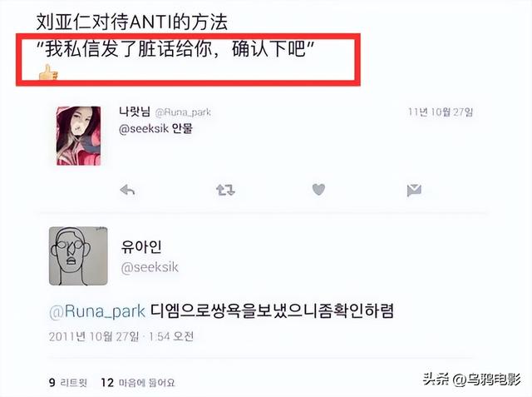Click the 2011년 10월 27일 1:54 오전 timestamp
Screen dimensions: 532x397
click(121, 336)
